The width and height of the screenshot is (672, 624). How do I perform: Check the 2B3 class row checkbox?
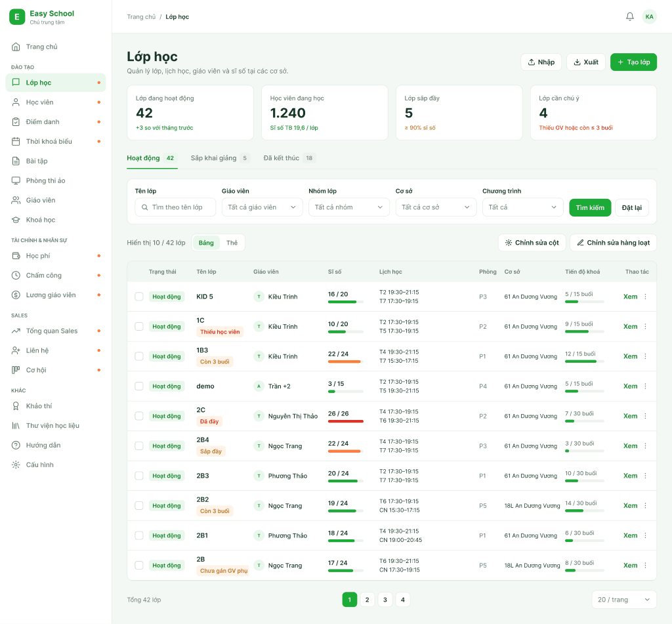tap(139, 476)
